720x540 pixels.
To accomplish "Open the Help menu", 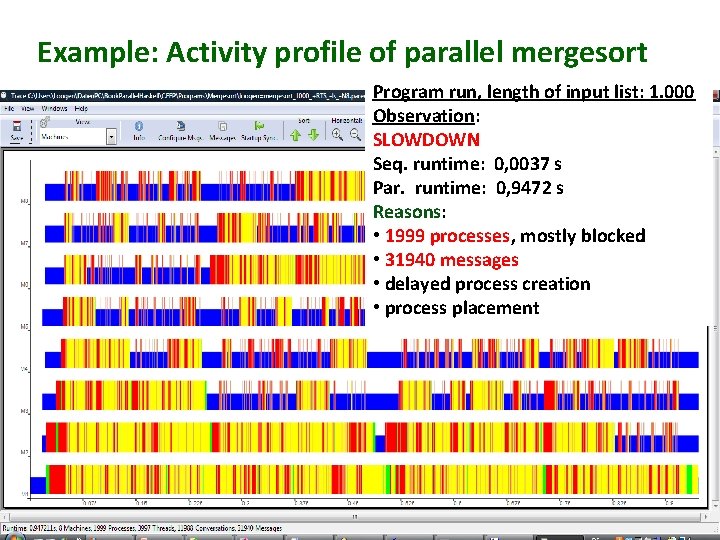I will click(81, 109).
